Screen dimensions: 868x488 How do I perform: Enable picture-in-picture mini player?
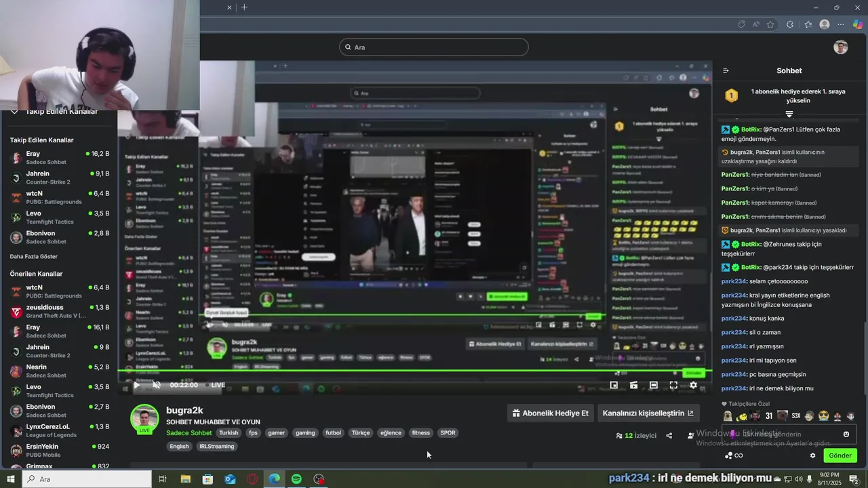(614, 385)
